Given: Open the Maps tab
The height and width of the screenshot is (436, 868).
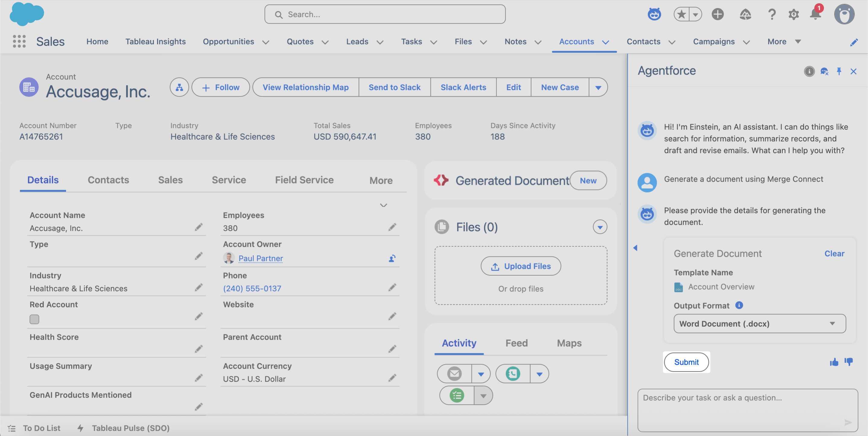Looking at the screenshot, I should coord(569,343).
